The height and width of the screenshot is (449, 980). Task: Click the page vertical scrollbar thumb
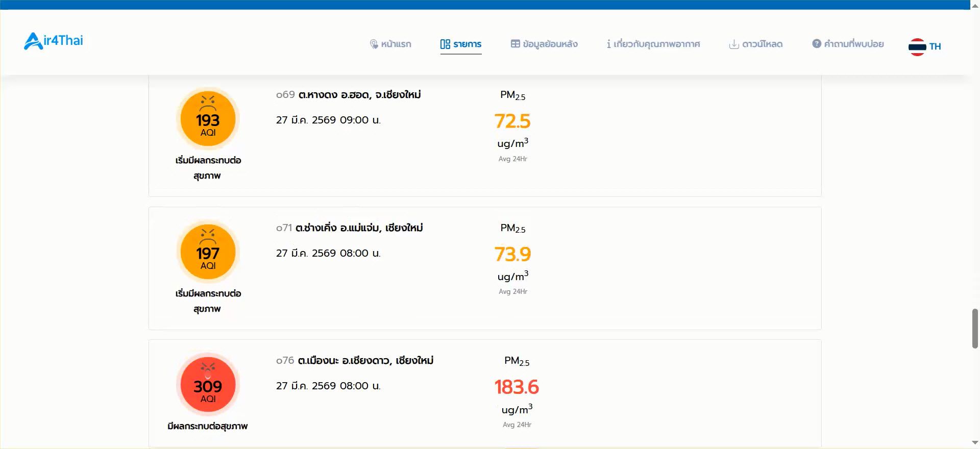[x=975, y=329]
